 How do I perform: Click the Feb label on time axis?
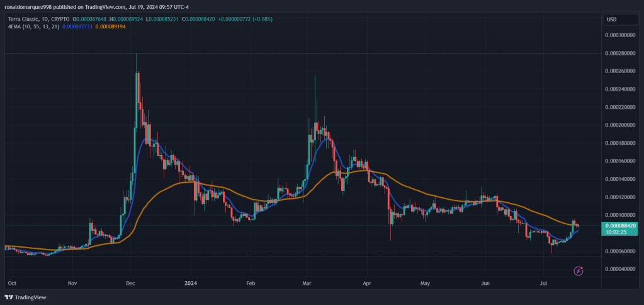[251, 283]
